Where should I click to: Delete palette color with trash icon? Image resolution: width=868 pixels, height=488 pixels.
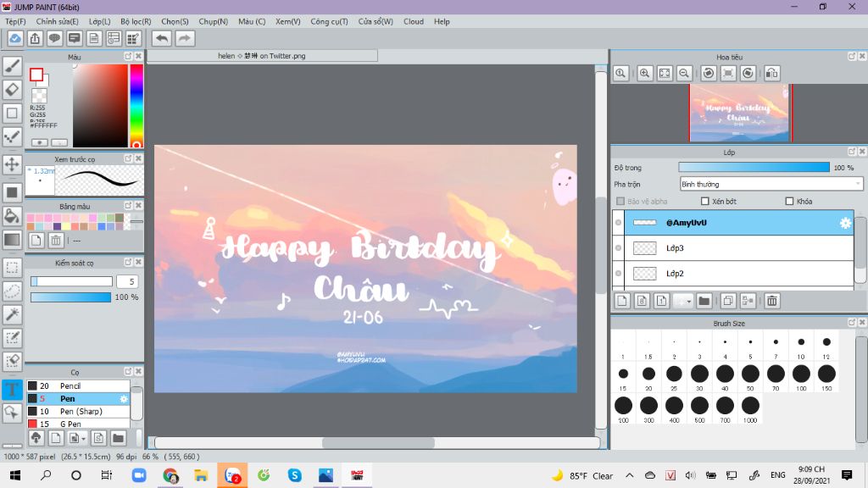point(56,240)
